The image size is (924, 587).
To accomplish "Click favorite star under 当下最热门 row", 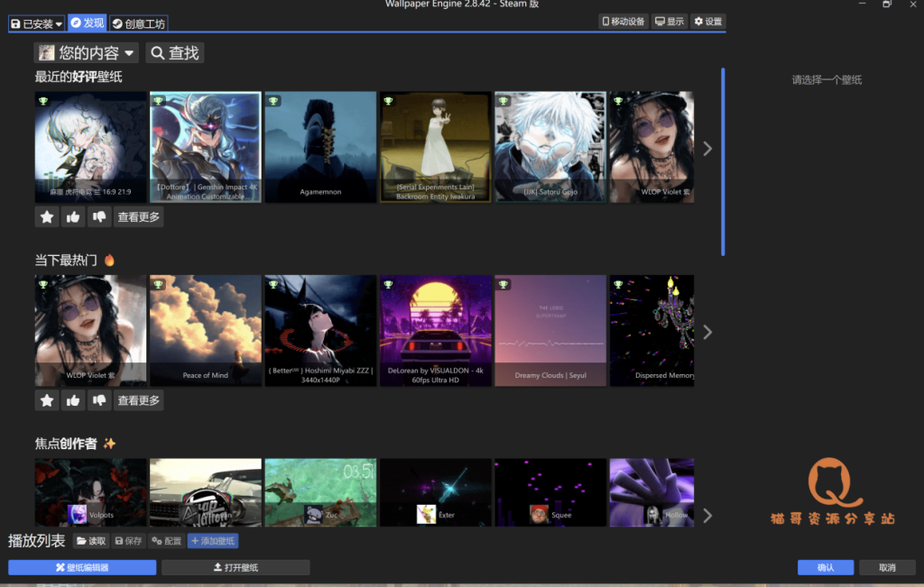I will coord(47,401).
